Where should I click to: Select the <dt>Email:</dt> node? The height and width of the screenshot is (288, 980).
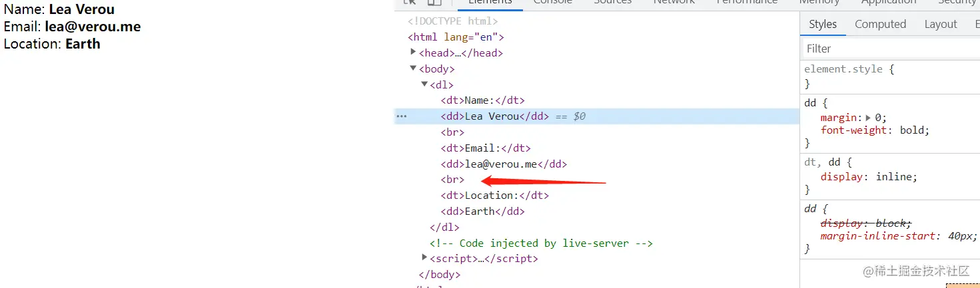[486, 148]
